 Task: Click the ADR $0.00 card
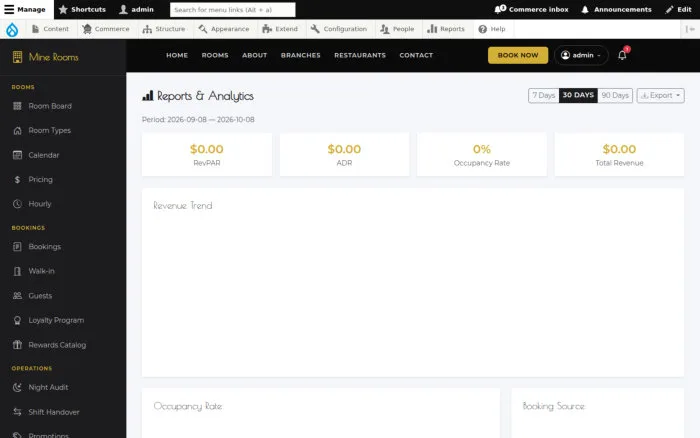point(344,154)
